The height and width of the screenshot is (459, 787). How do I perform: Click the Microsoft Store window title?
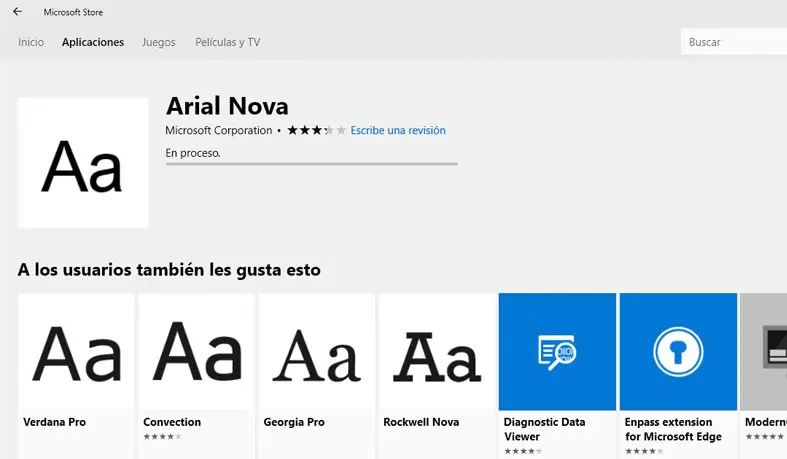click(x=73, y=12)
